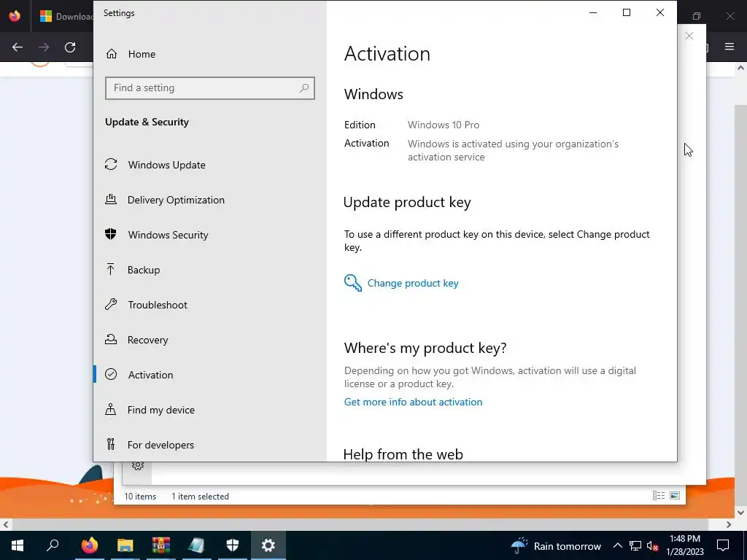Click Change product key link
The height and width of the screenshot is (560, 747).
point(413,284)
